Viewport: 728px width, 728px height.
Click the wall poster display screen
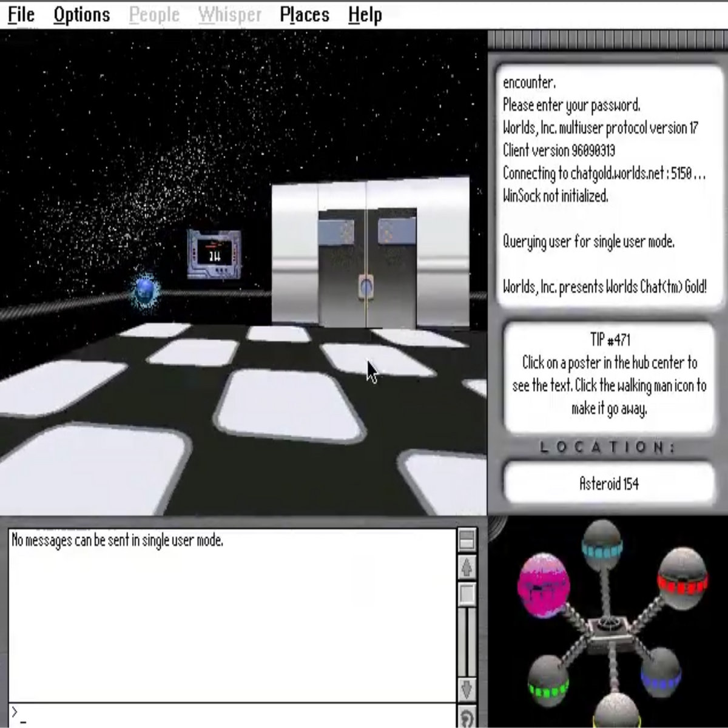tap(214, 254)
